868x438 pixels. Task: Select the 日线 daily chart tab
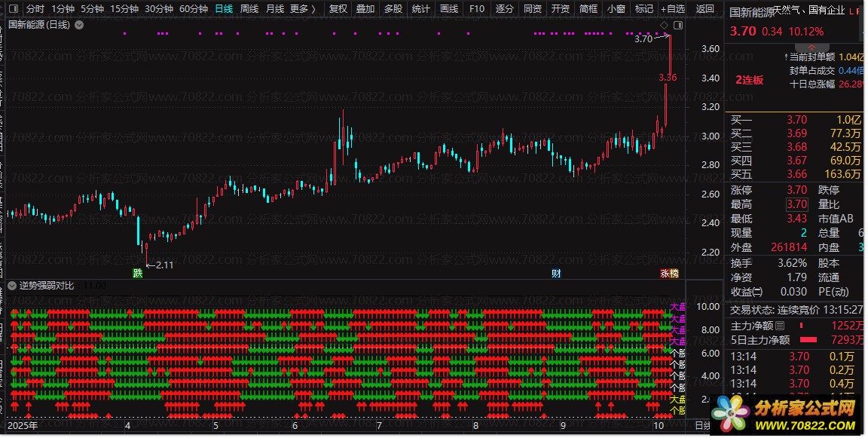[224, 9]
